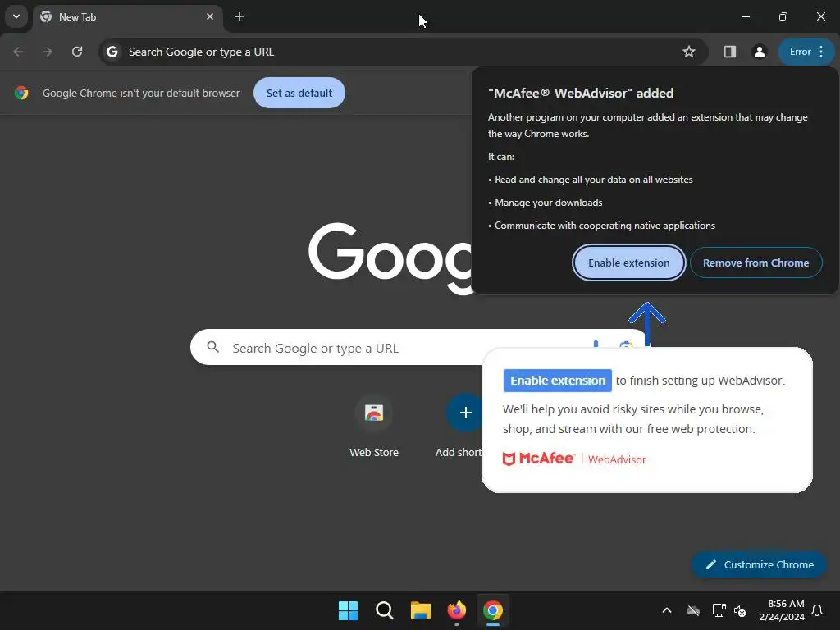Viewport: 840px width, 630px height.
Task: Open Windows Start menu
Action: coord(348,610)
